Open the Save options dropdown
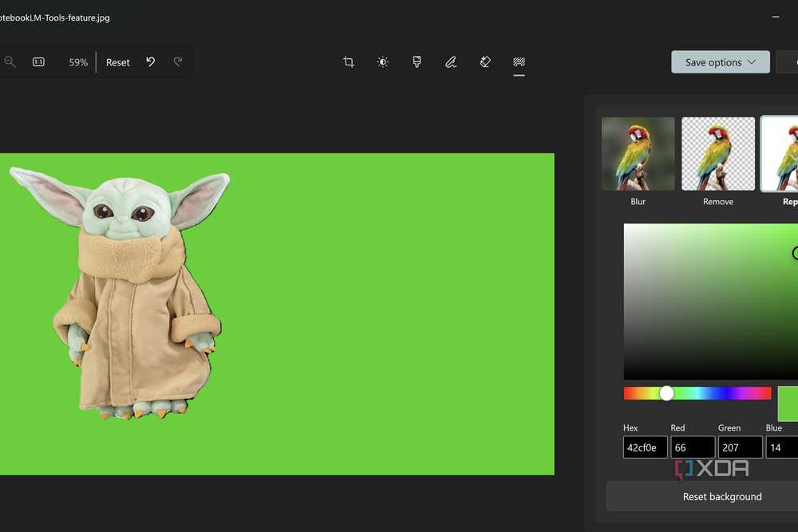 pyautogui.click(x=720, y=62)
